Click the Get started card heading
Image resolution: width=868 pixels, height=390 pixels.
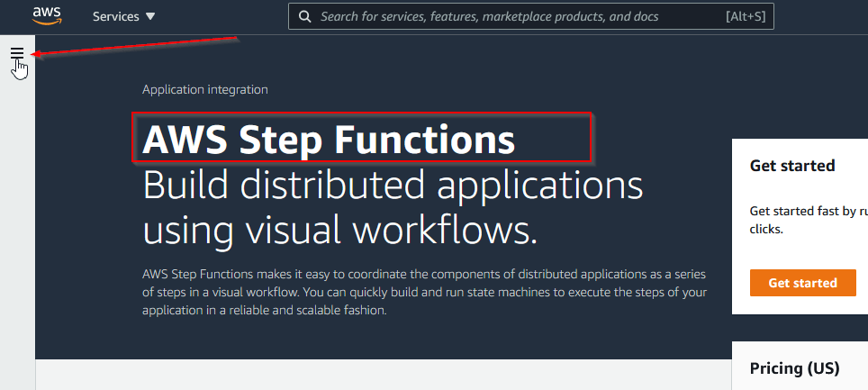coord(791,166)
